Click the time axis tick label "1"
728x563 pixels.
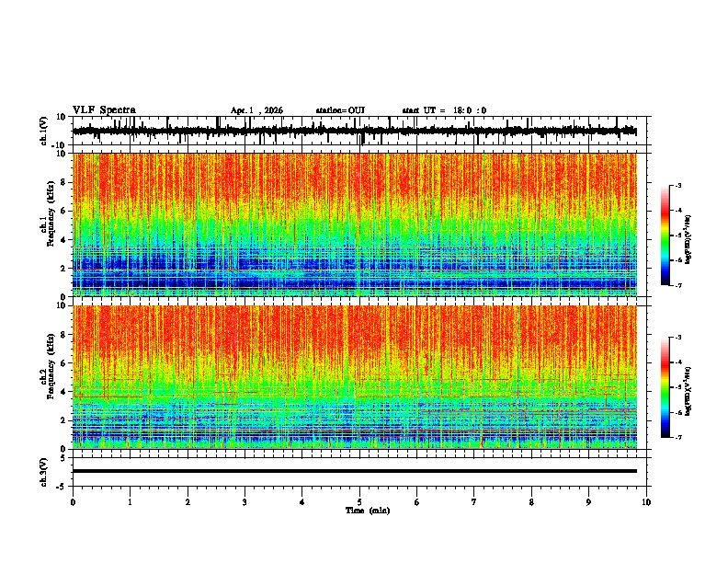130,502
